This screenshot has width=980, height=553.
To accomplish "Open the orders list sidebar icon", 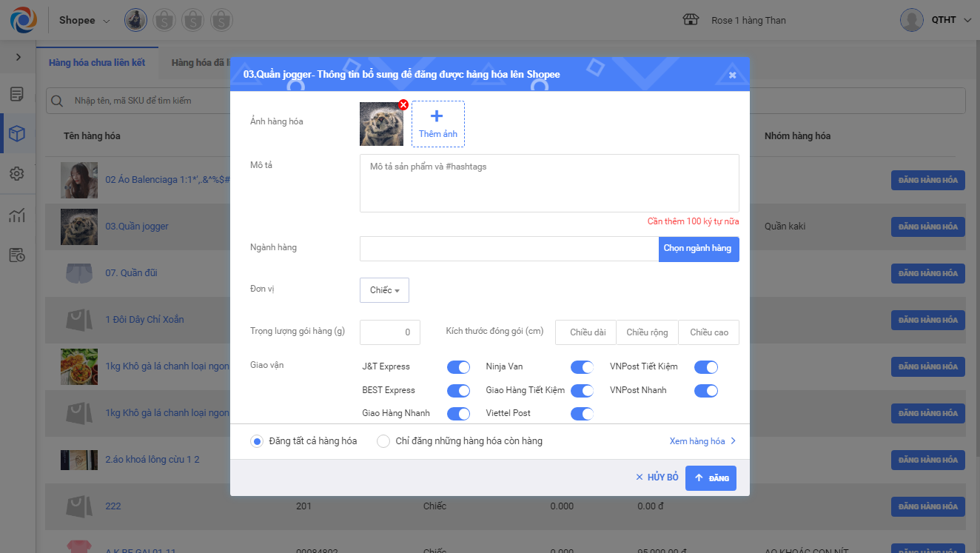I will click(x=17, y=94).
